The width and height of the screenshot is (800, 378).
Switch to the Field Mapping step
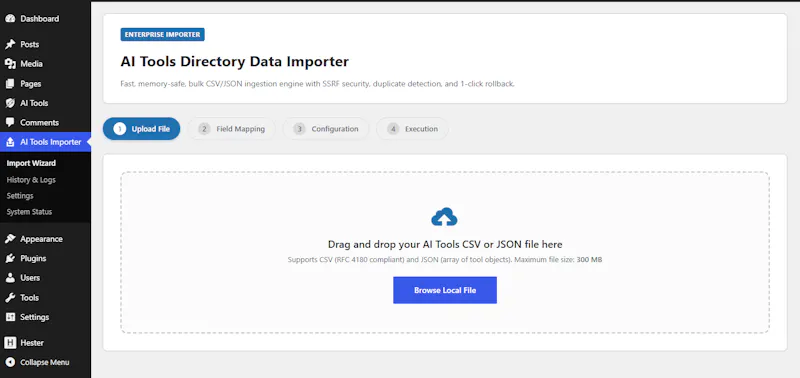point(231,129)
